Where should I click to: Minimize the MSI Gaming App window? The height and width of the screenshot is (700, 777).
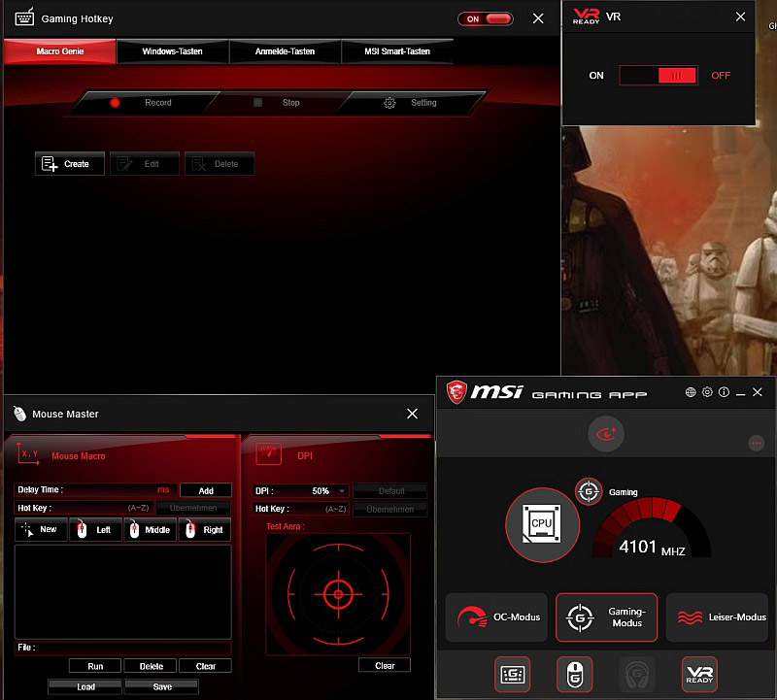(x=740, y=393)
